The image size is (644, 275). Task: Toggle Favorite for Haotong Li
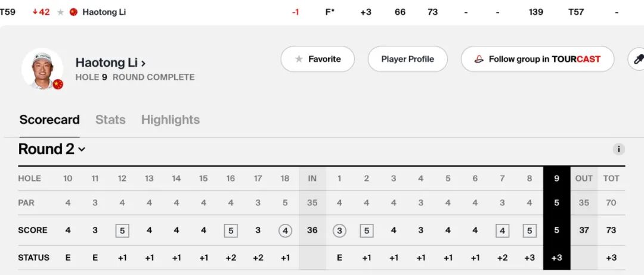tap(318, 60)
